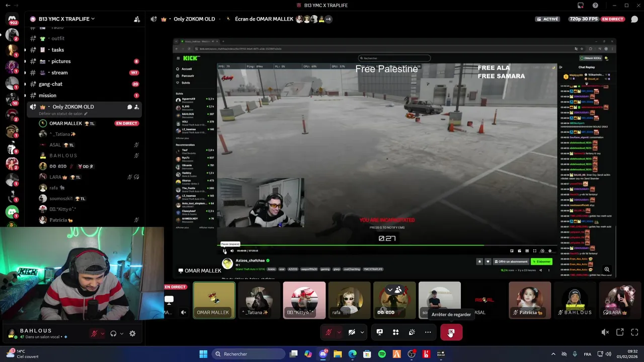Viewport: 644px width, 362px height.
Task: Toggle microphone mute in user panel
Action: click(94, 333)
